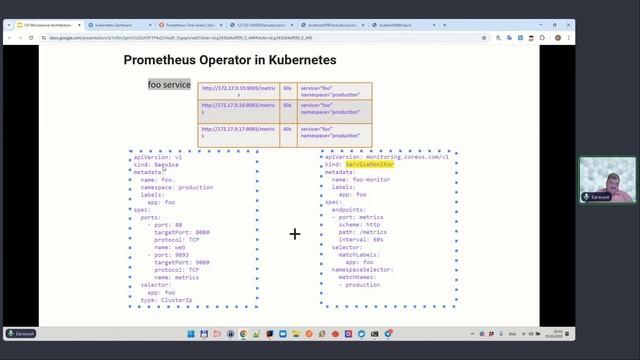Click the plus sign between YAML blocks
Viewport: 640px width, 360px height.
point(295,234)
